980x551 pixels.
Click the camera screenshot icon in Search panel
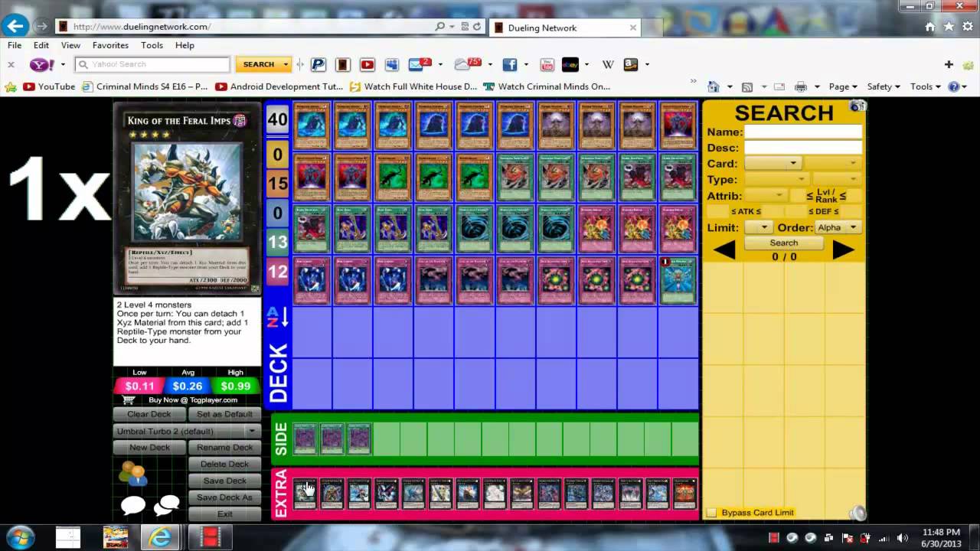858,106
